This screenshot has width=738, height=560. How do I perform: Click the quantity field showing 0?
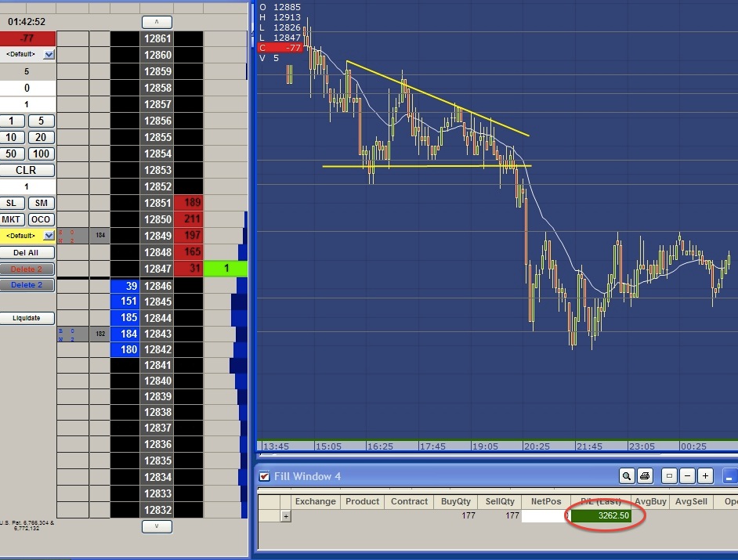tap(27, 88)
